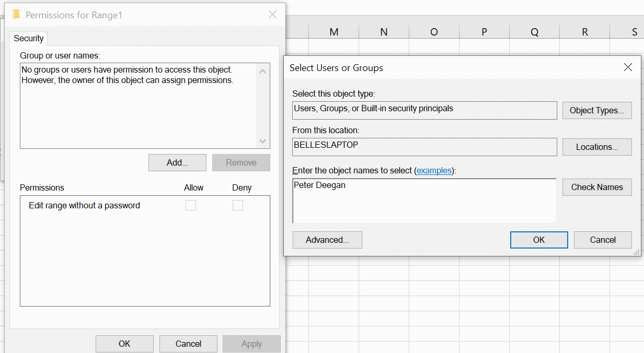Screen dimensions: 644x353
Task: Open the examples help link
Action: (x=434, y=171)
